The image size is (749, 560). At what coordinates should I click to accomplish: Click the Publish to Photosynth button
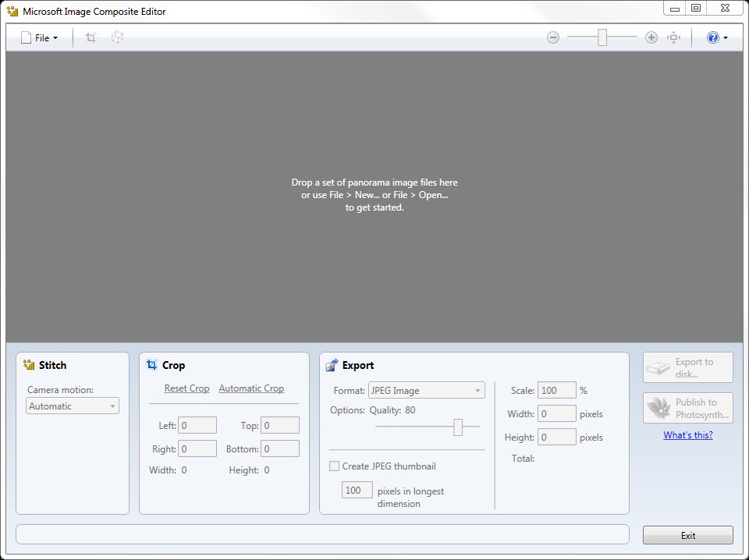(x=687, y=408)
